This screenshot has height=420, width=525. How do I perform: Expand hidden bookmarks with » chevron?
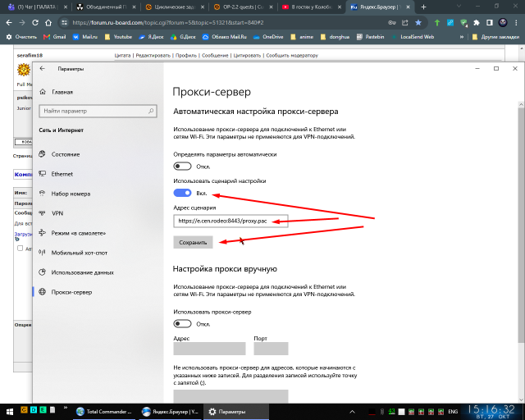tap(462, 37)
